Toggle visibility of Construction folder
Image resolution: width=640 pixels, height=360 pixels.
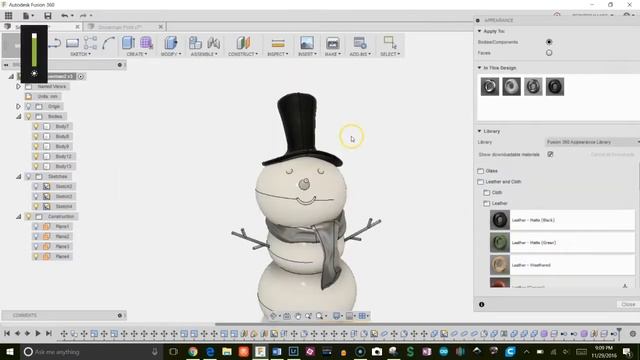pyautogui.click(x=28, y=216)
